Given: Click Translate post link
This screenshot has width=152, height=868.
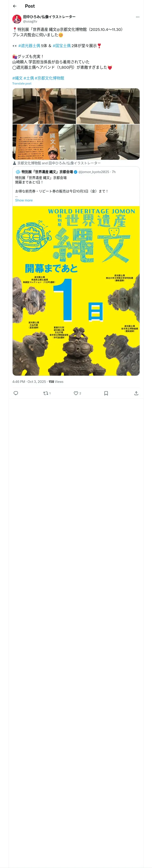Looking at the screenshot, I should point(22,84).
